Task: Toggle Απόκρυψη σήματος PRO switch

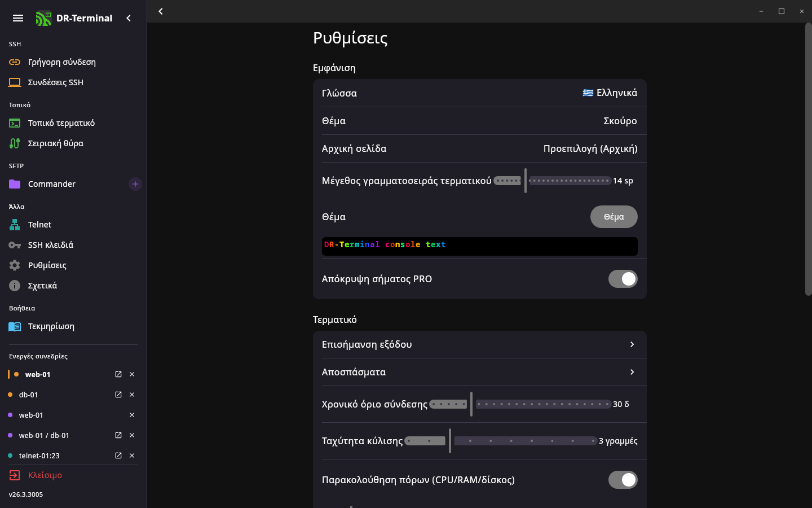Action: pos(623,279)
